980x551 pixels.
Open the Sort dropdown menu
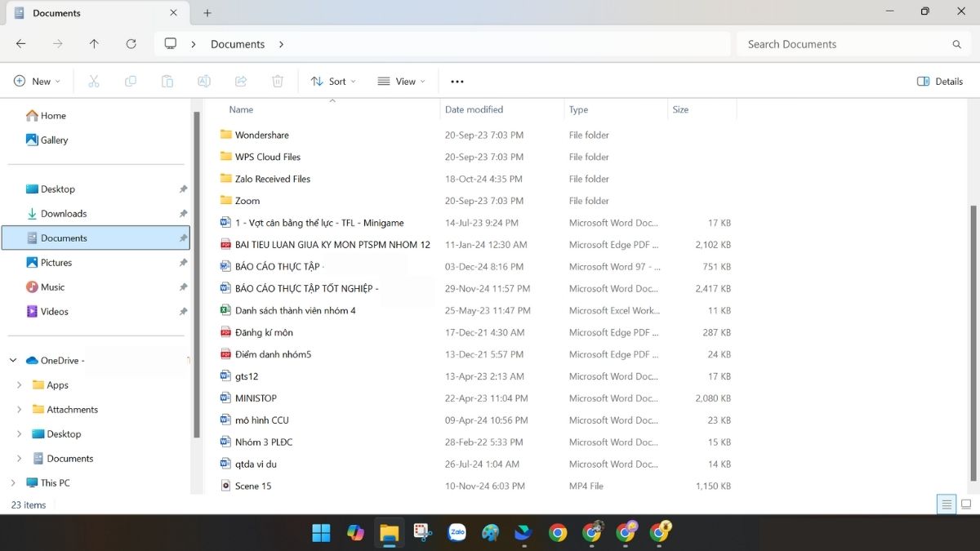pos(333,82)
